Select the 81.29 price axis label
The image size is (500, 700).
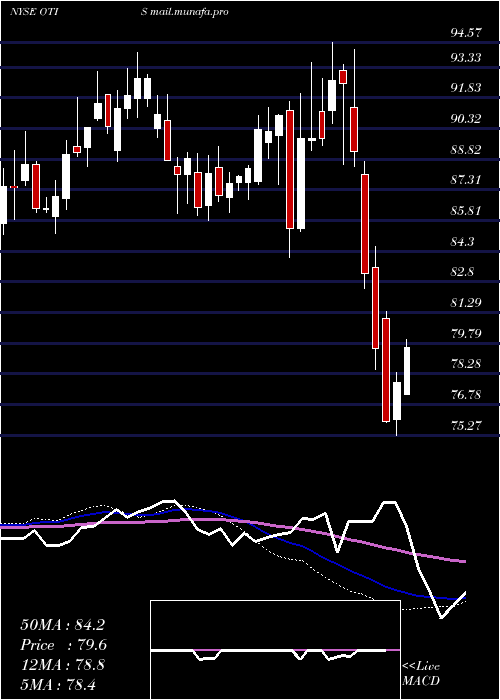[x=467, y=303]
